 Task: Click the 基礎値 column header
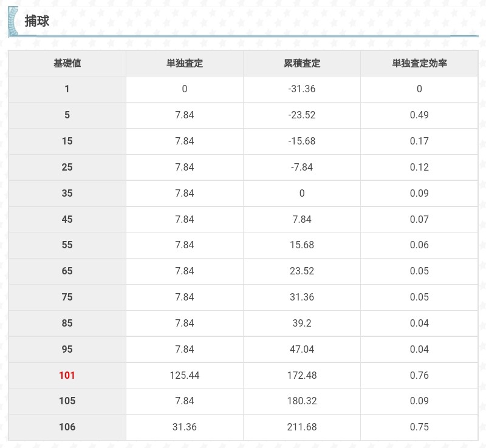coord(67,63)
